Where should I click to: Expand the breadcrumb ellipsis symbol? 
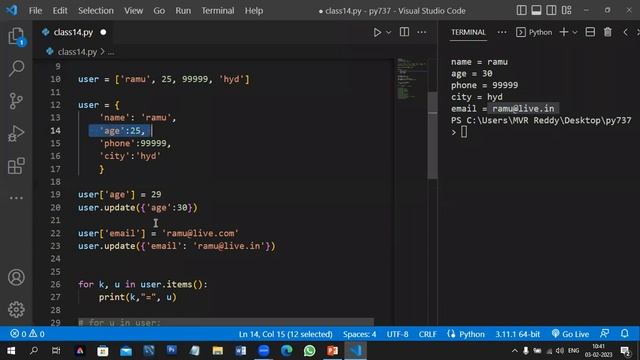(111, 52)
